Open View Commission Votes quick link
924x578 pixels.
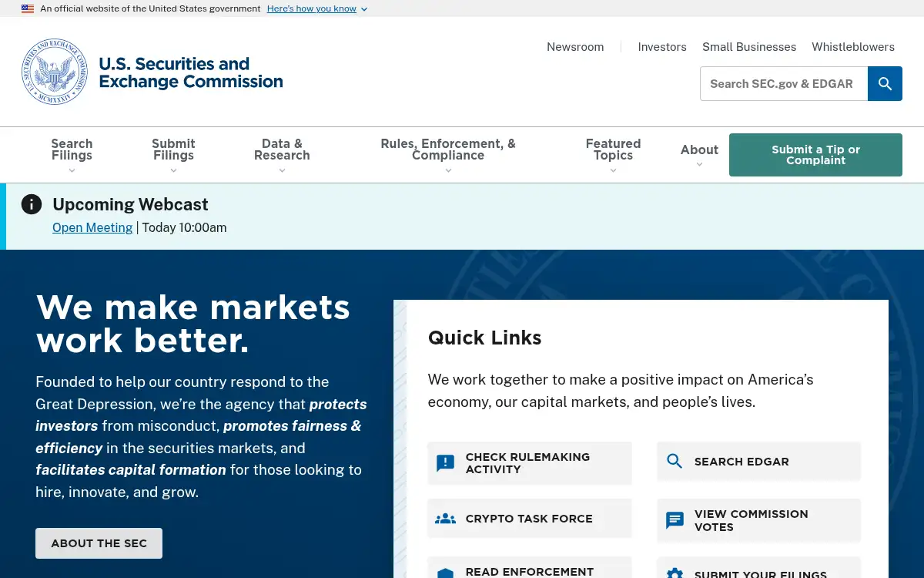point(758,520)
